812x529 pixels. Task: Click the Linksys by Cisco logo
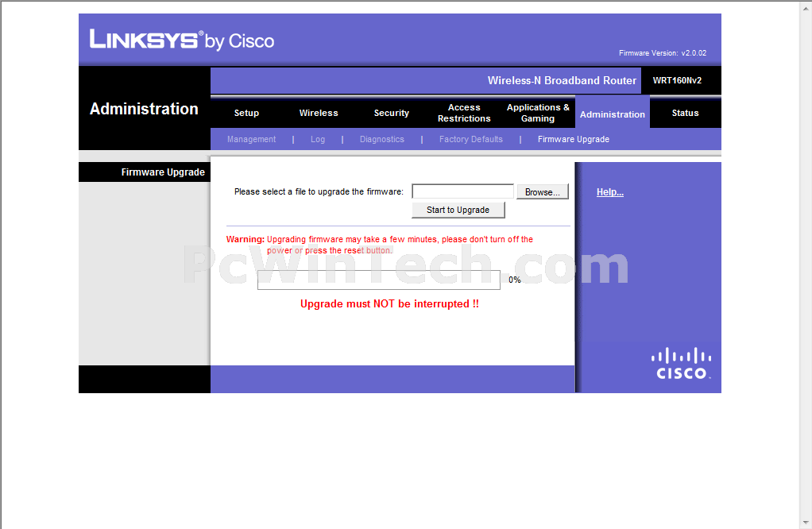pyautogui.click(x=182, y=40)
